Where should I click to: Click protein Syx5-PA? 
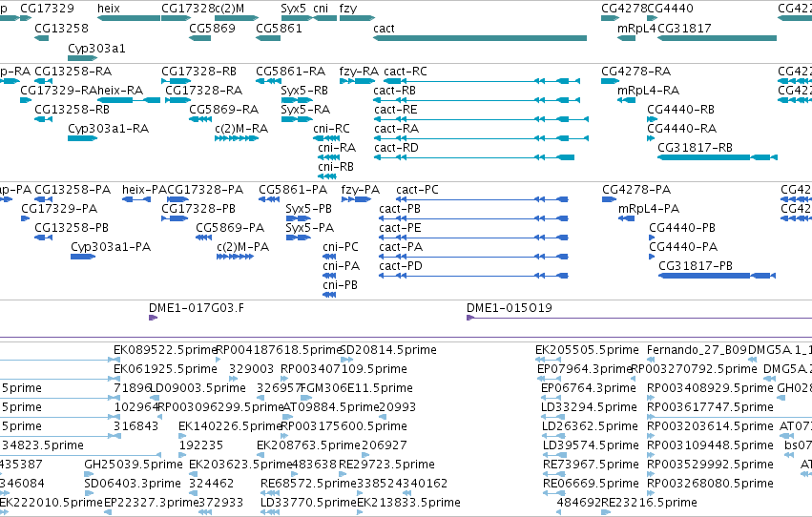[x=310, y=228]
